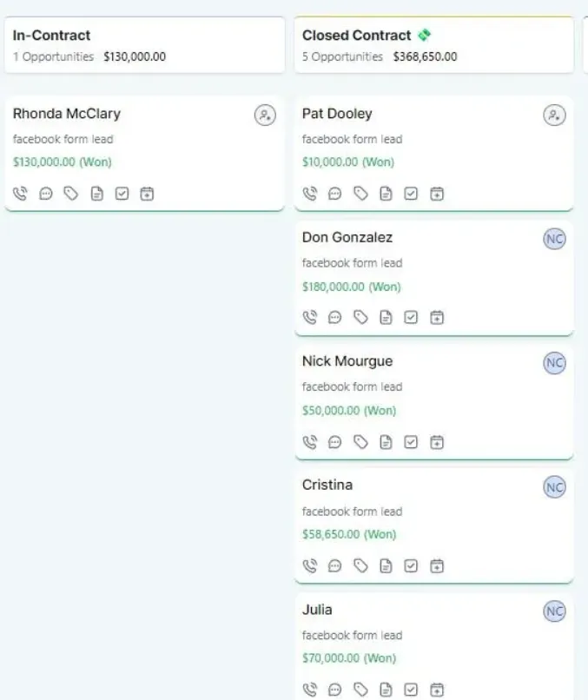Click the task checkmark icon on Rhonda McClary's card
Image resolution: width=588 pixels, height=700 pixels.
coord(122,194)
